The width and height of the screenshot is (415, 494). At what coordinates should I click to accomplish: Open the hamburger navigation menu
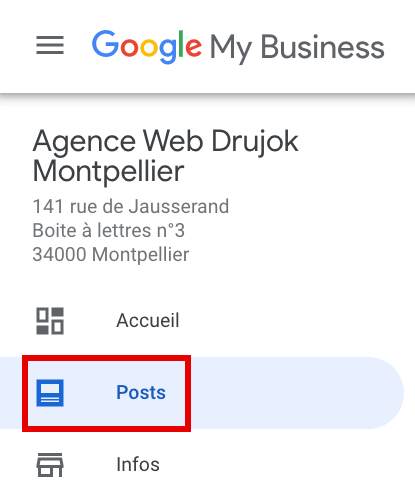tap(50, 45)
